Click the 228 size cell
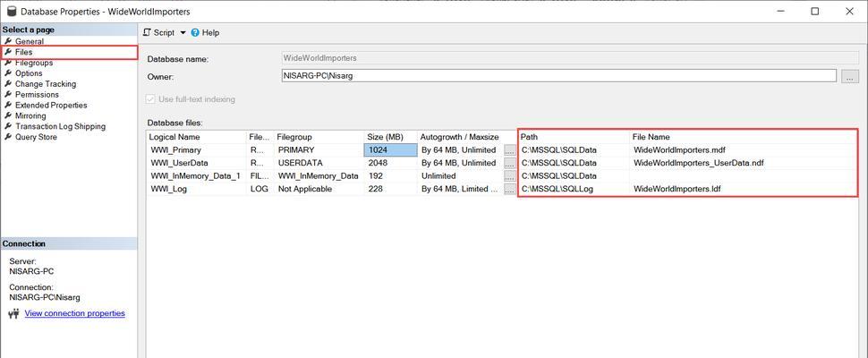868x358 pixels. [390, 189]
